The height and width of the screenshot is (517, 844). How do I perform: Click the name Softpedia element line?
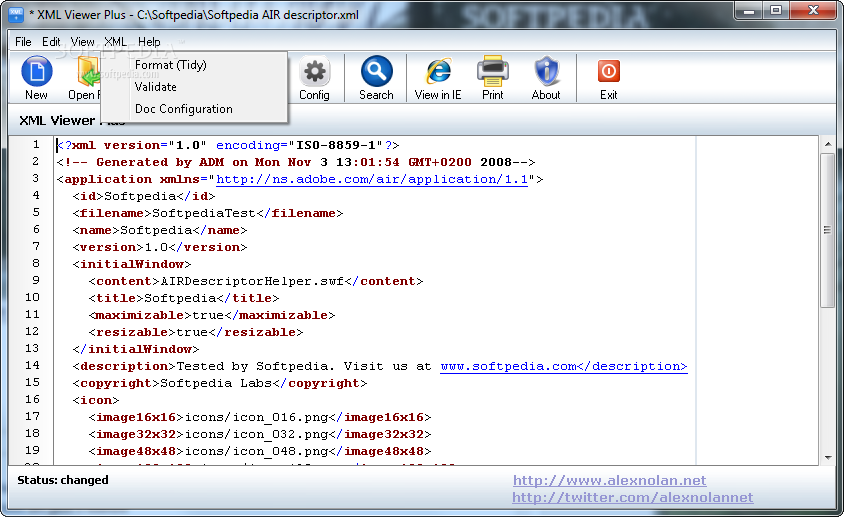pos(160,230)
